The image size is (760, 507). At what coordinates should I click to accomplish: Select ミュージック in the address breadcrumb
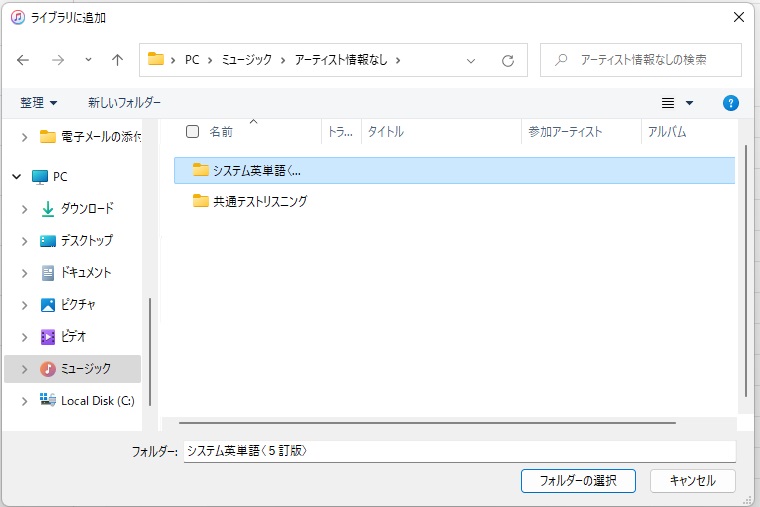pyautogui.click(x=247, y=60)
